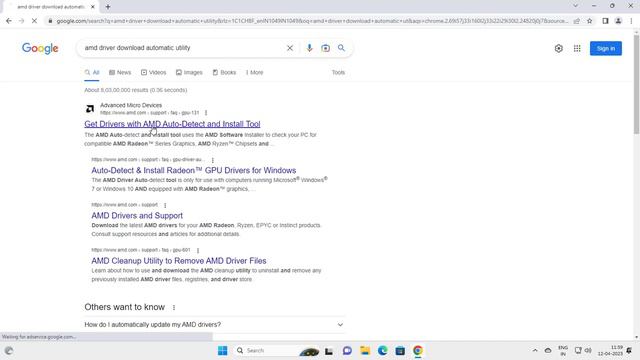
Task: Expand the More search filters menu
Action: 254,72
